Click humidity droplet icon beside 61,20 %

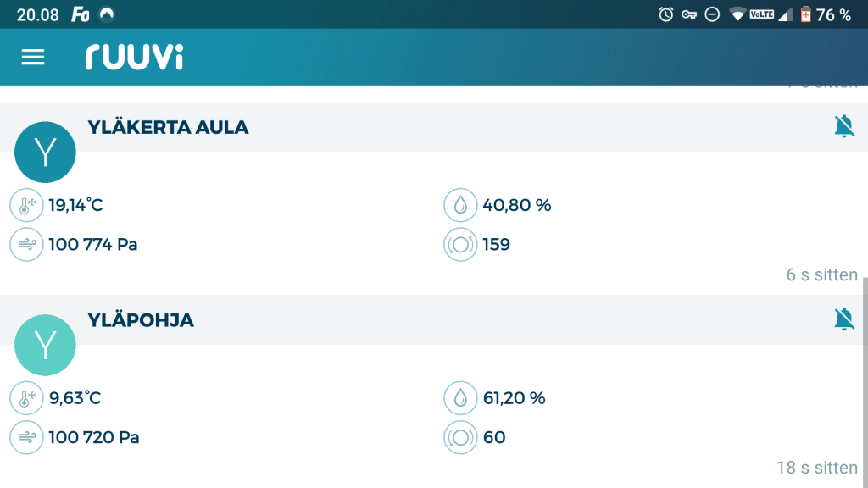click(460, 397)
